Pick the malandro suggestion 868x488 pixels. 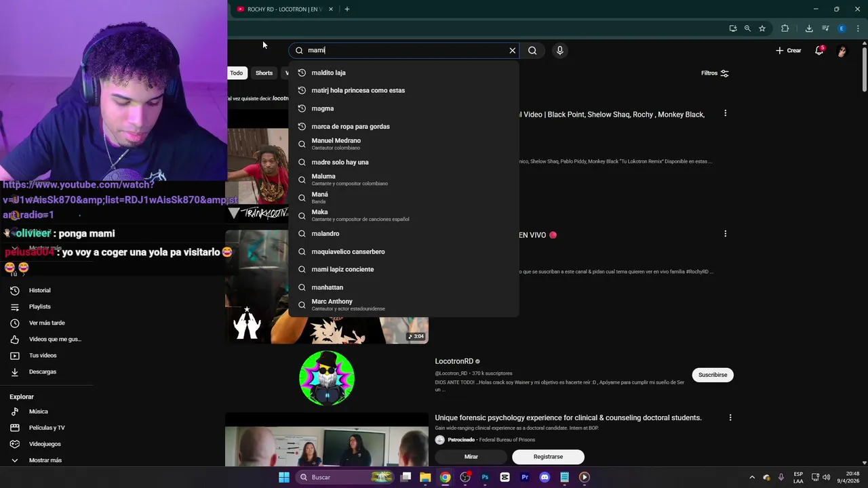(403, 233)
